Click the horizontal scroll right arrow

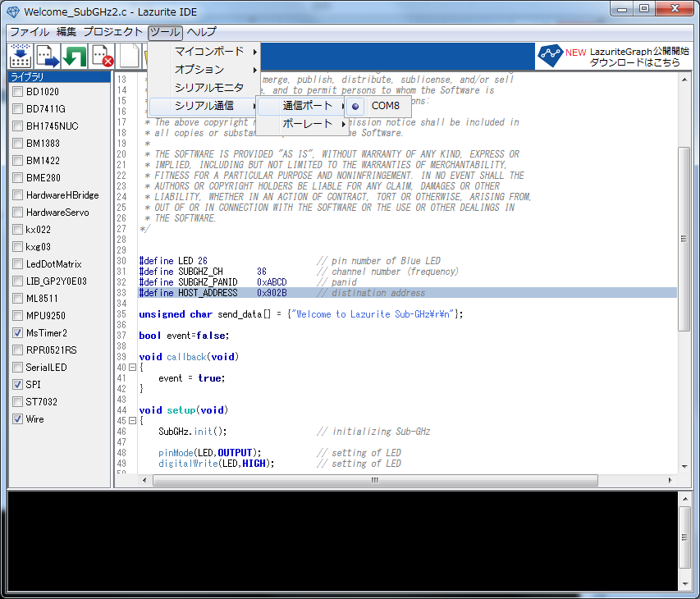click(670, 480)
